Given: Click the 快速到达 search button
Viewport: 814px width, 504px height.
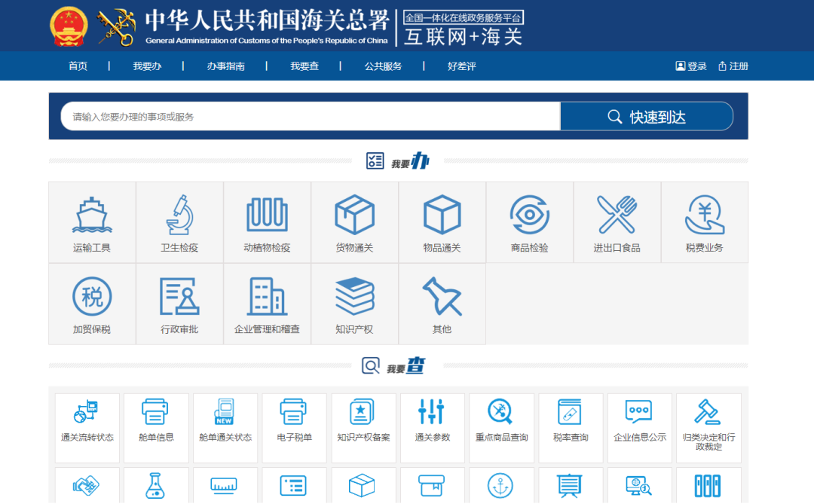Looking at the screenshot, I should pos(647,116).
